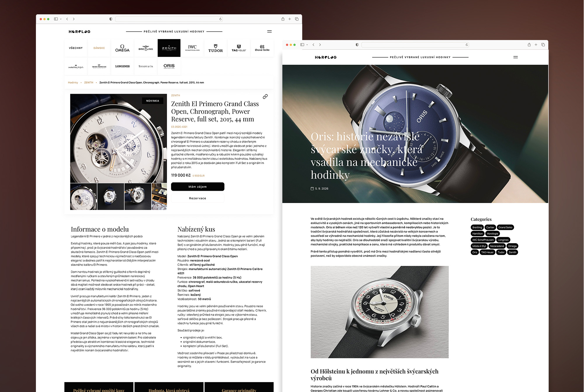The height and width of the screenshot is (392, 584).
Task: Reload page in left browser window
Action: pyautogui.click(x=220, y=19)
